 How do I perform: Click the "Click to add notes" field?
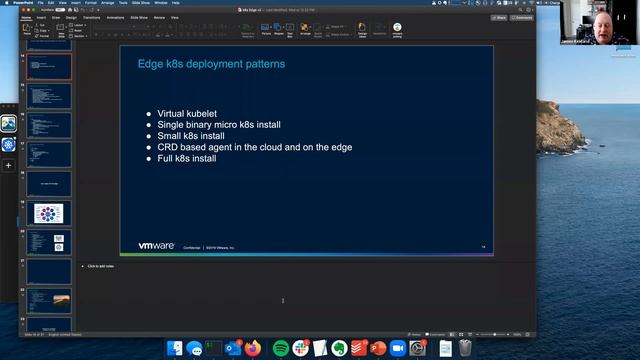tap(101, 266)
